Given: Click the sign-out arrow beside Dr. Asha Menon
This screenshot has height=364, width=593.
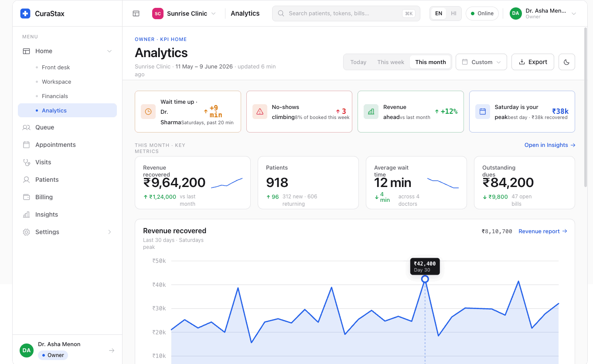Looking at the screenshot, I should (112, 350).
